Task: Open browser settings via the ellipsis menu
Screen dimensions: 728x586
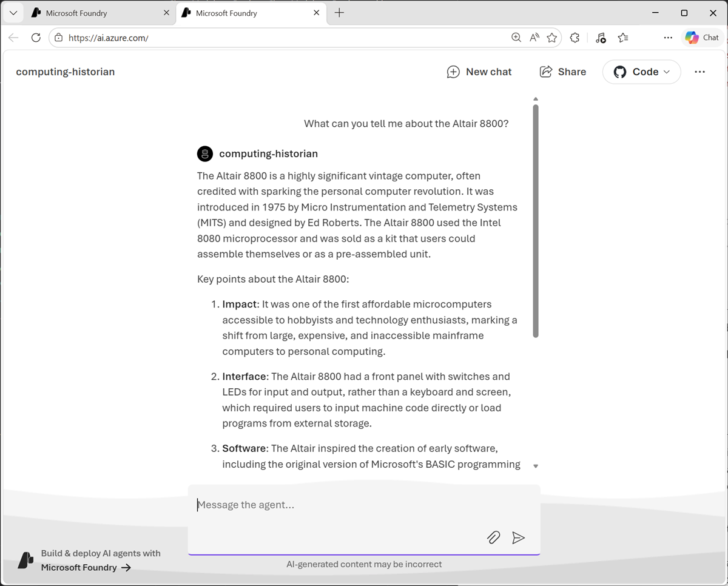Action: pyautogui.click(x=668, y=37)
